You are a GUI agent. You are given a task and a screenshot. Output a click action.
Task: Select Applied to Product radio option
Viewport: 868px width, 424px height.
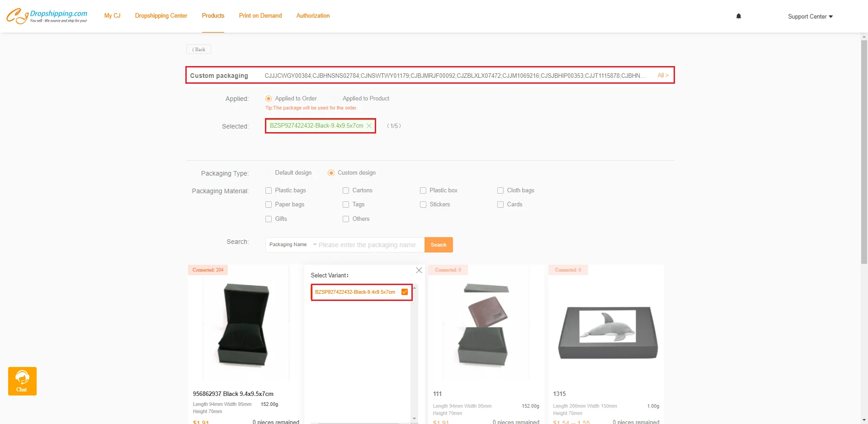coord(336,99)
